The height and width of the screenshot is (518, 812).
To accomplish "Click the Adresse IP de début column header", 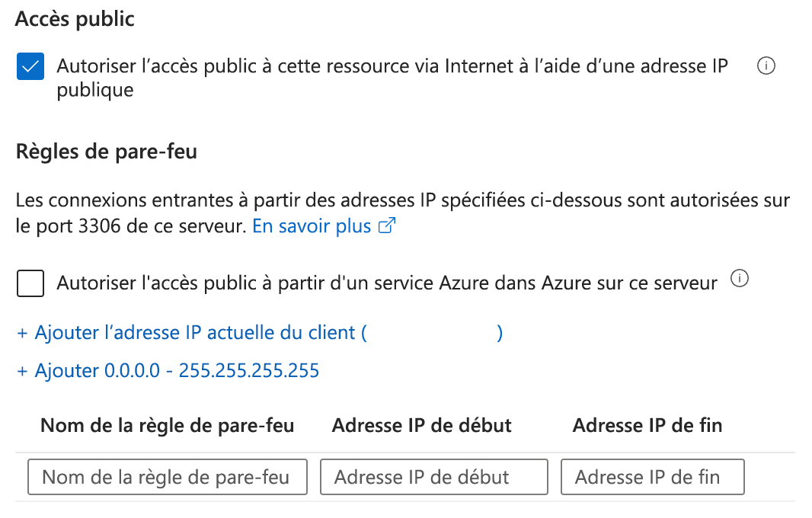I will pyautogui.click(x=421, y=425).
